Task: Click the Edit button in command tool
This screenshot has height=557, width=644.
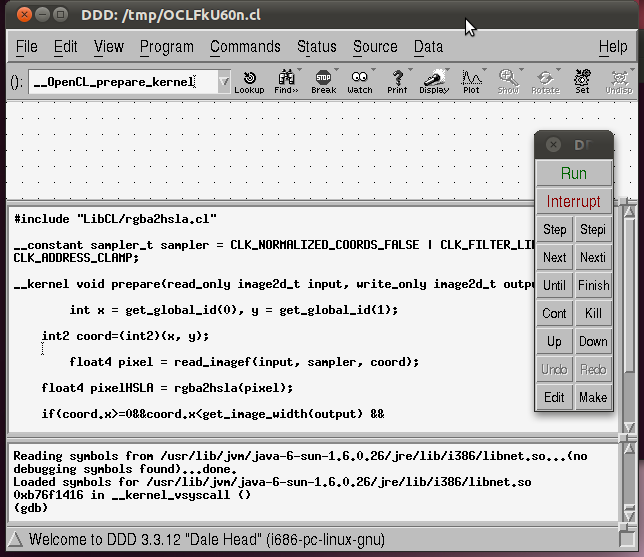Action: (x=554, y=397)
